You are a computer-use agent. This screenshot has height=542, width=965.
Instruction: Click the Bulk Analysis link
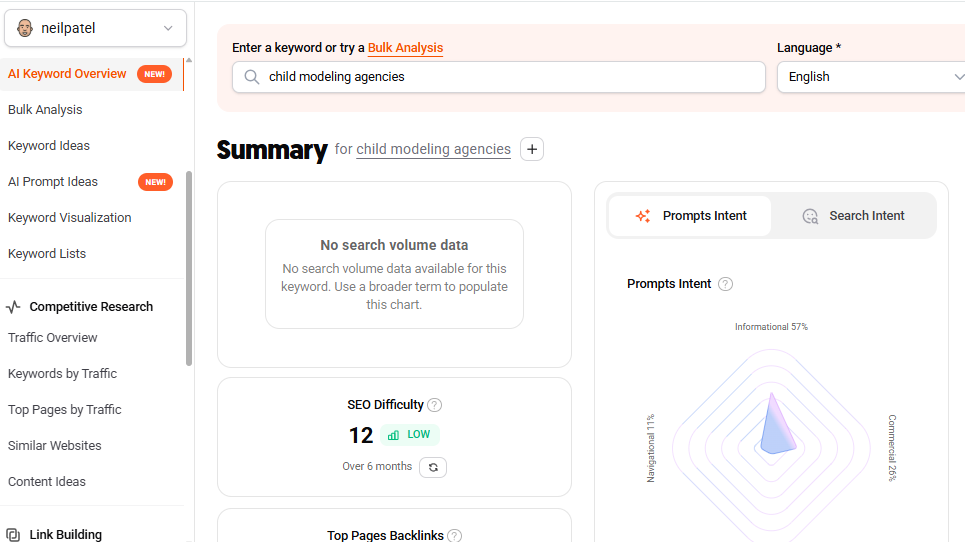click(x=406, y=48)
